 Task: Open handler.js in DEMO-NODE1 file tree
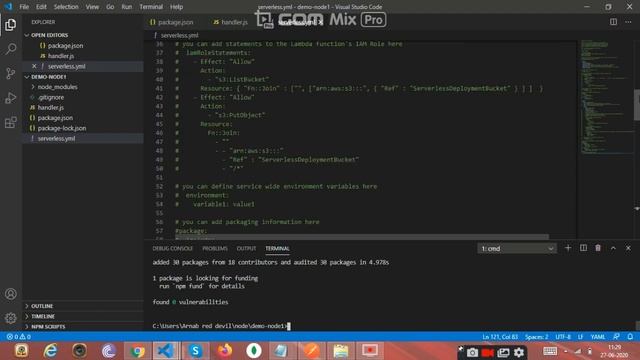point(51,107)
